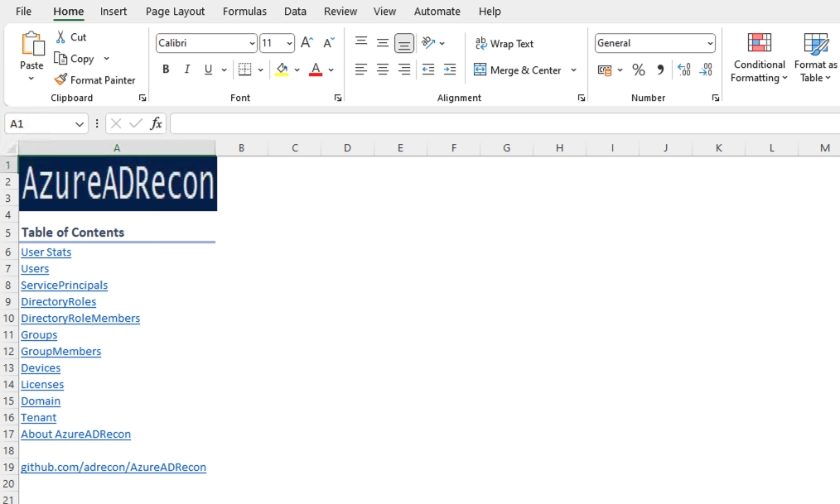Switch to the Page Layout tab
The height and width of the screenshot is (504, 840).
[x=175, y=12]
